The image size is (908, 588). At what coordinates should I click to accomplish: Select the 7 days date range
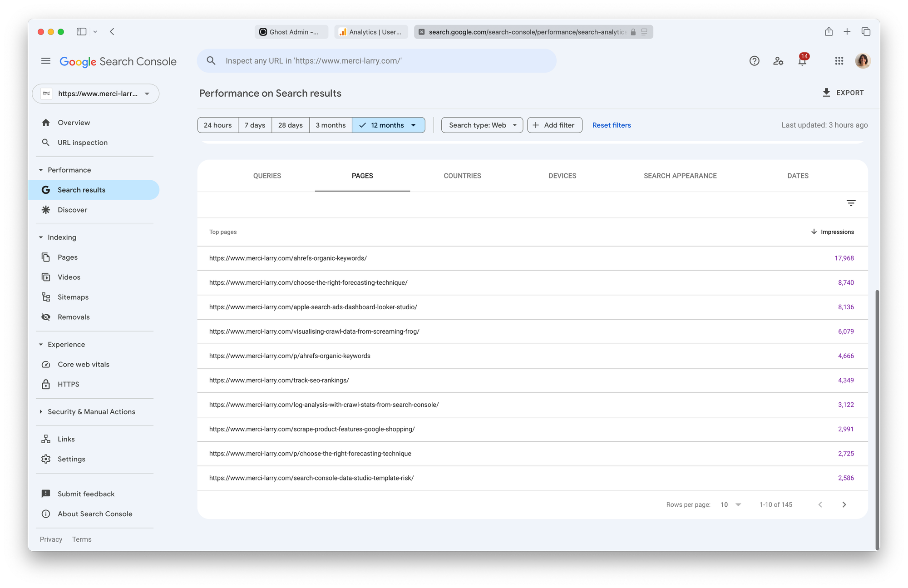pos(255,125)
